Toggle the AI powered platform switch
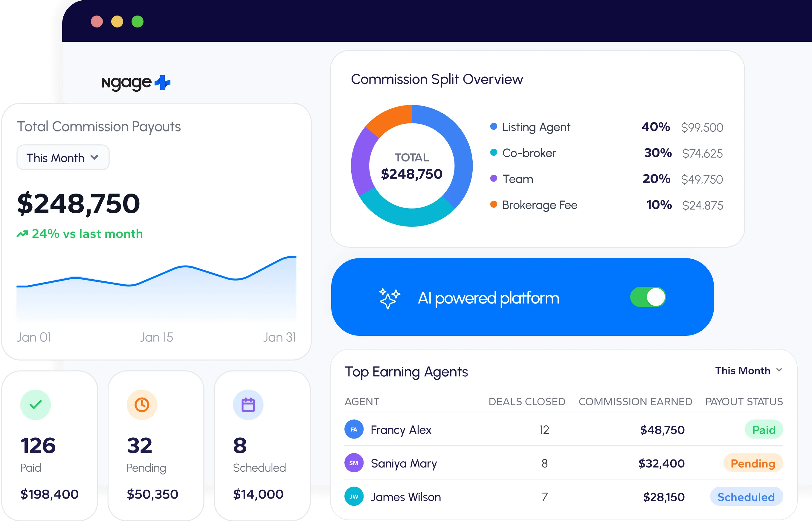The image size is (812, 521). coord(648,297)
